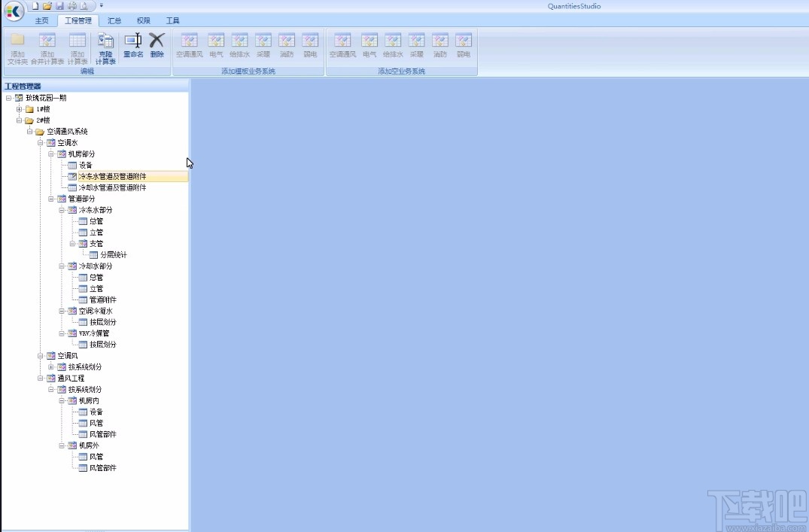809x532 pixels.
Task: Collapse the 空调通风系统 folder node
Action: click(x=30, y=132)
